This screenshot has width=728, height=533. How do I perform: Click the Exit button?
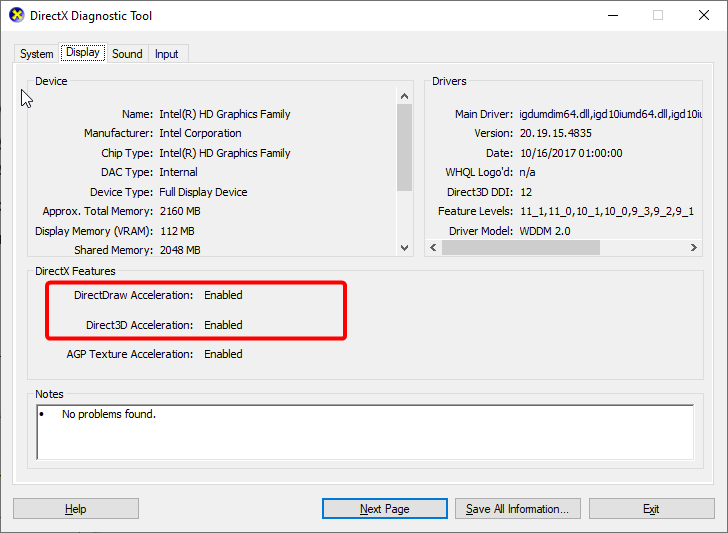pyautogui.click(x=651, y=509)
